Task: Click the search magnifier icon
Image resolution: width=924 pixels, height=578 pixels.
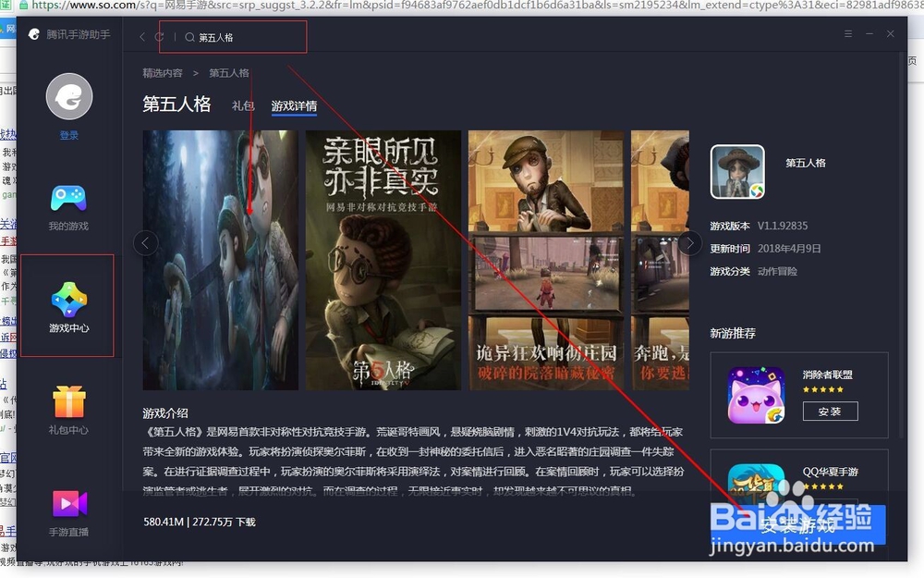Action: [x=189, y=37]
